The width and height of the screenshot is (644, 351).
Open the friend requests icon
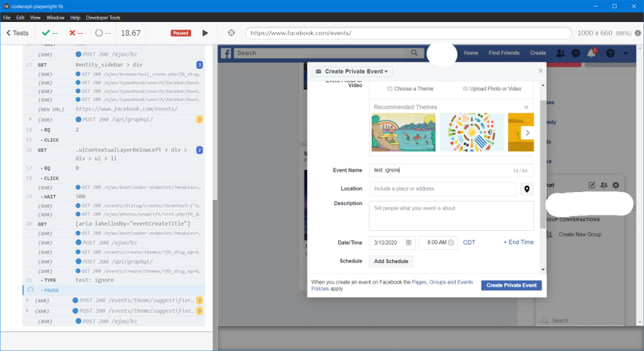pos(561,53)
